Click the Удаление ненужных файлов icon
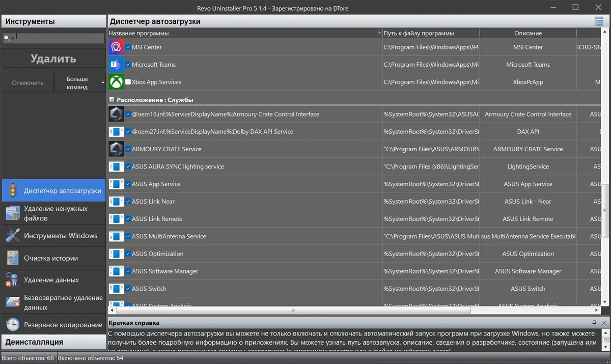 [x=13, y=213]
